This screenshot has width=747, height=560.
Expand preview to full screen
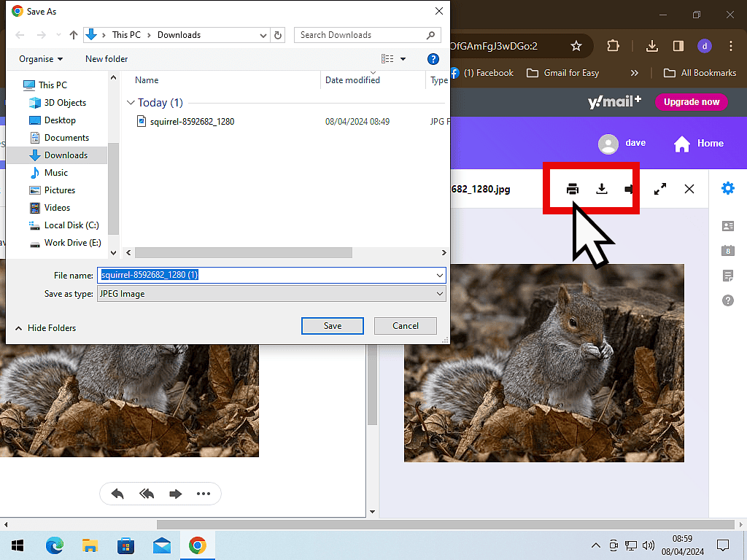click(x=660, y=189)
